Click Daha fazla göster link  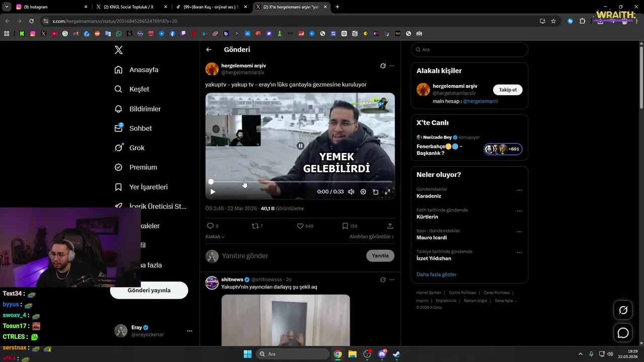tap(436, 275)
